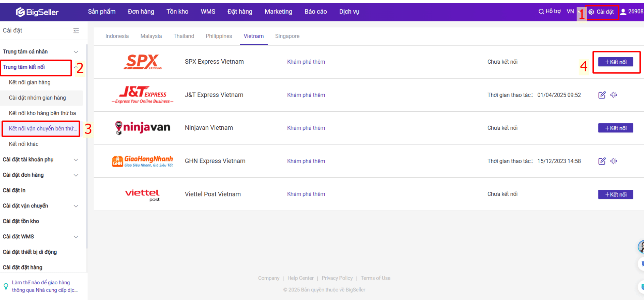This screenshot has width=644, height=300.
Task: Connect SPX Express Vietnam with Kết nối
Action: (x=615, y=62)
